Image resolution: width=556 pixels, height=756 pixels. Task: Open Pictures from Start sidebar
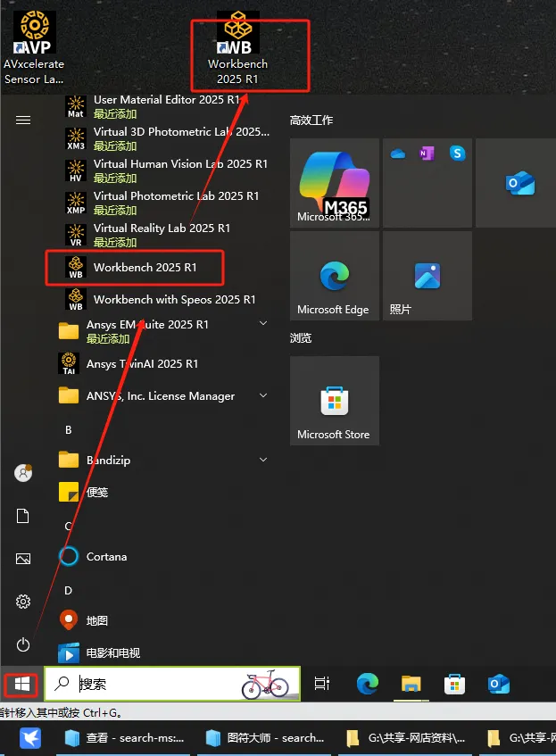coord(23,559)
